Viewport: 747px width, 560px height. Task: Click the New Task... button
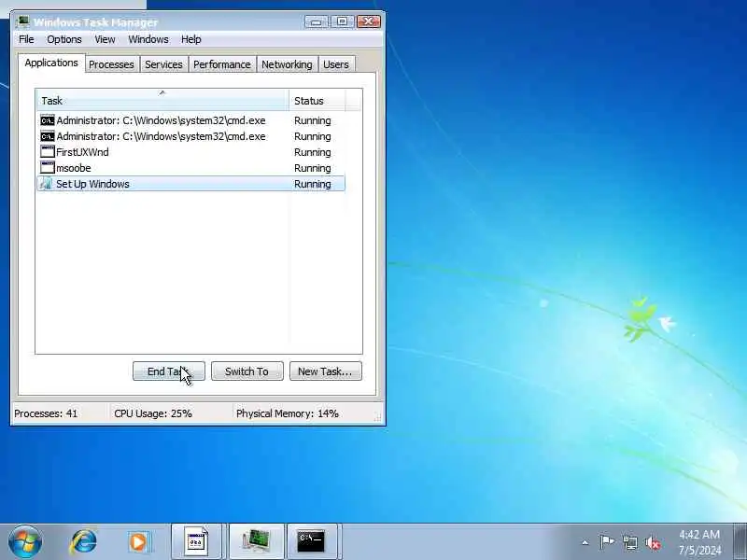(325, 371)
